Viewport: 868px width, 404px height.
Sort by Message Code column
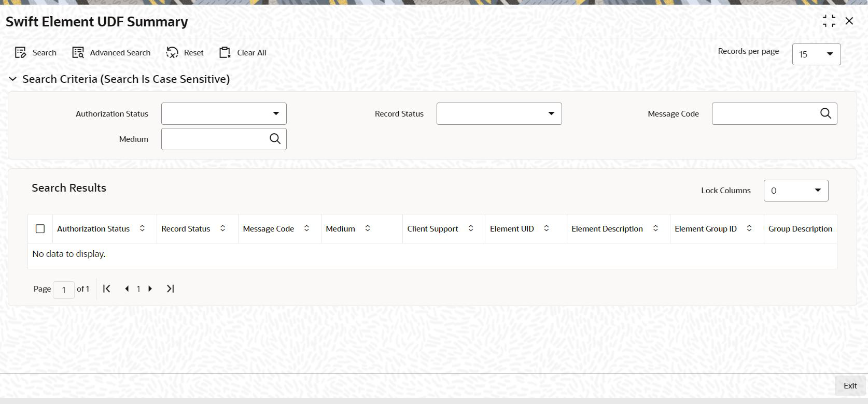[x=306, y=228]
